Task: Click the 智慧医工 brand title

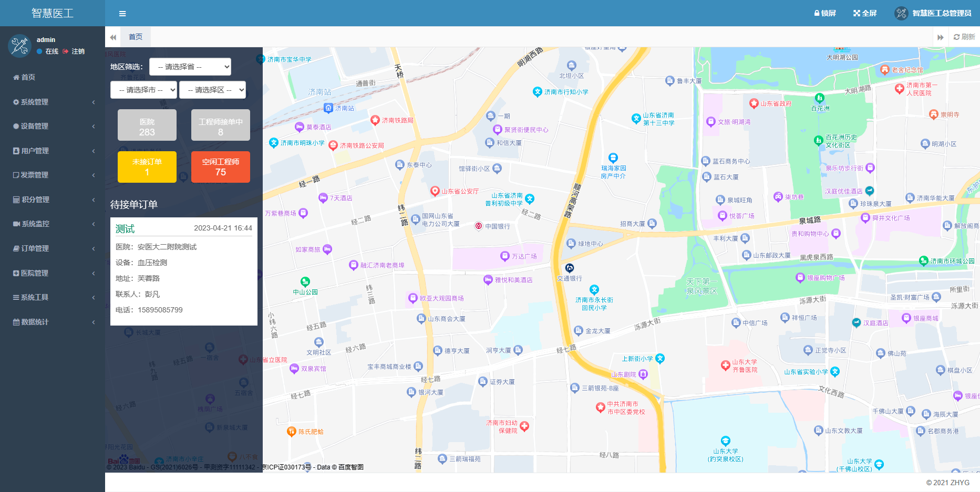Action: (x=53, y=13)
